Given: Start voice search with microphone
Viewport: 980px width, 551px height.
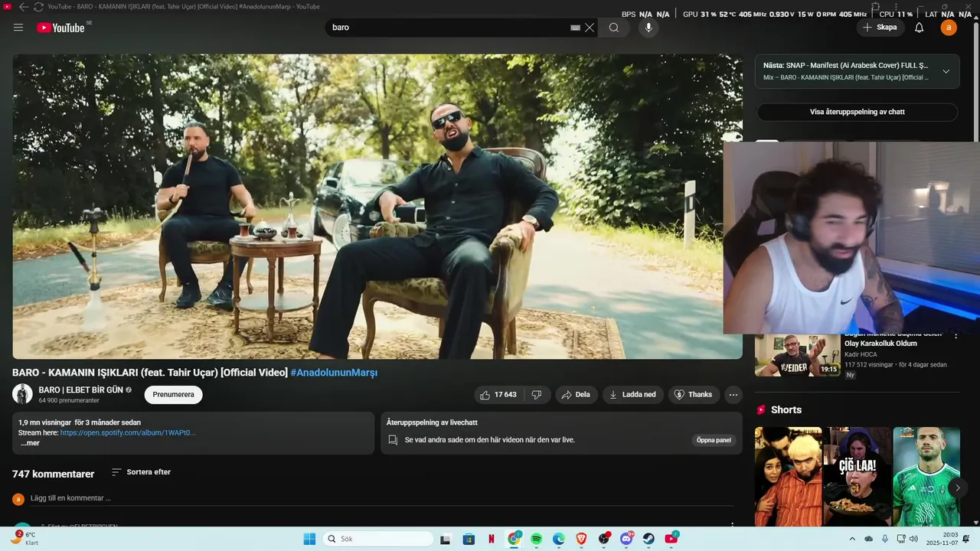Looking at the screenshot, I should (x=649, y=28).
